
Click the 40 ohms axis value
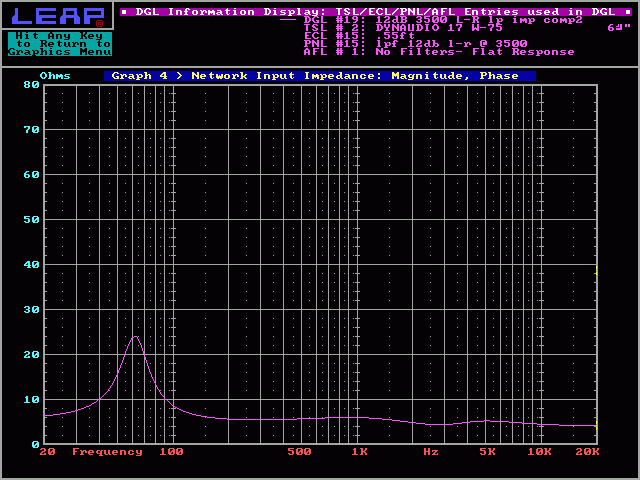(x=32, y=264)
